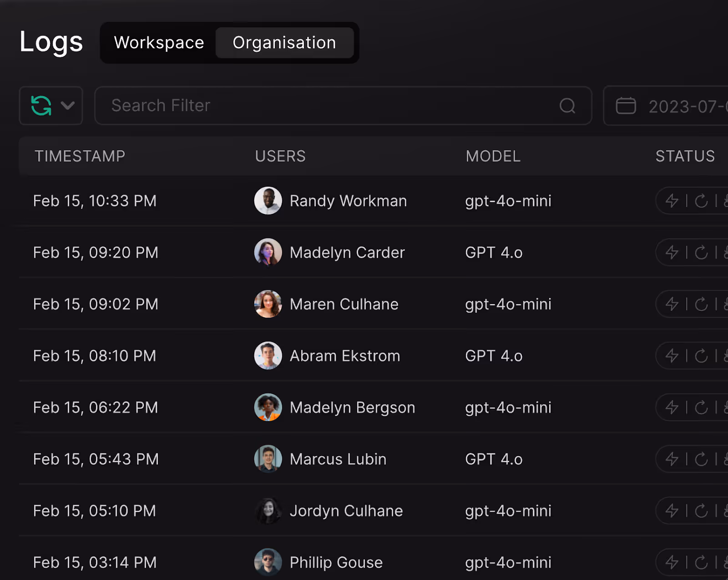The height and width of the screenshot is (580, 728).
Task: Switch to the Workspace tab
Action: tap(159, 43)
